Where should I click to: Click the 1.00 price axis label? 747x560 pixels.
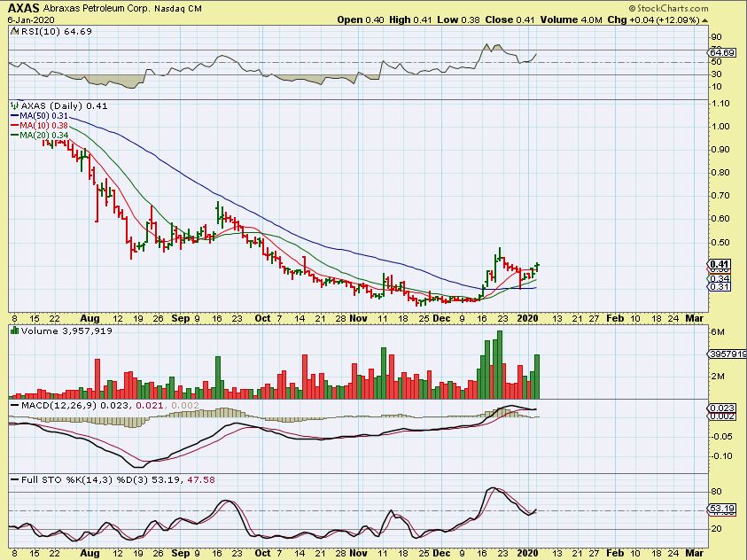pyautogui.click(x=720, y=126)
